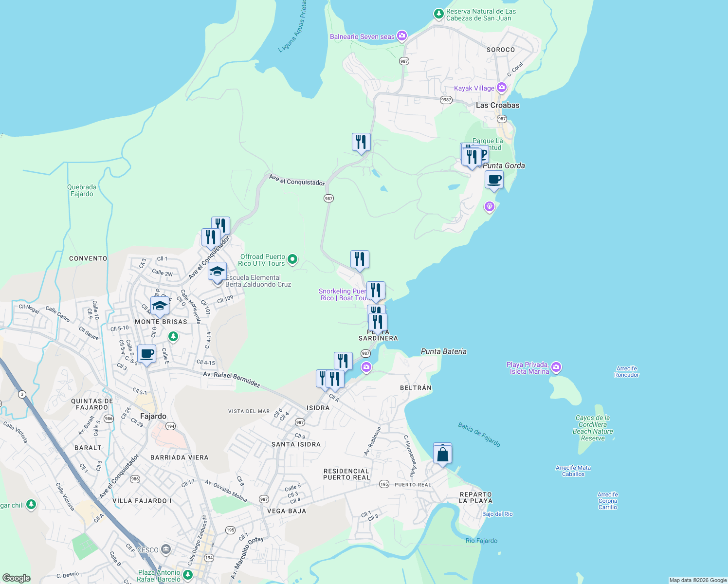This screenshot has height=584, width=728.
Task: Click the tree park icon near Monte Brisas
Action: [x=174, y=336]
